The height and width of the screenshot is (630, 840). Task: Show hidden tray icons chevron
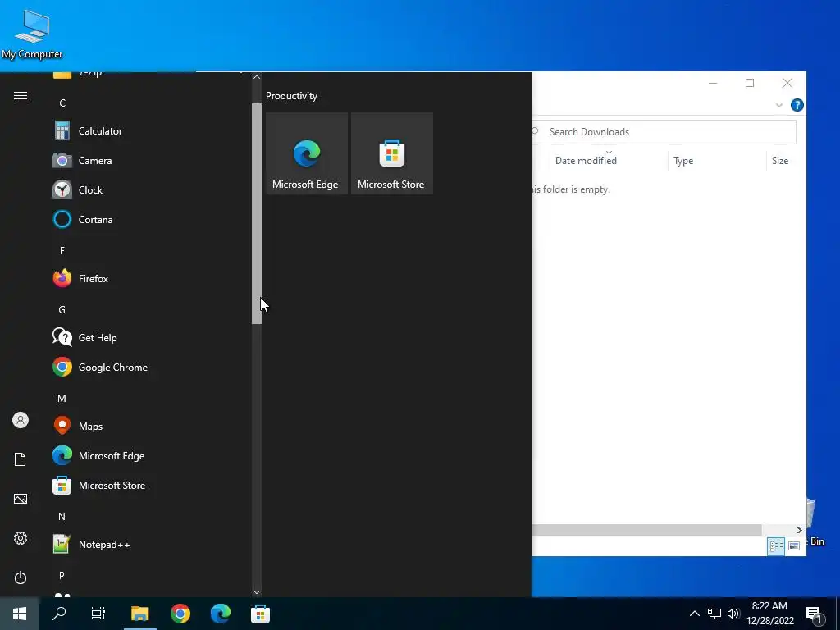694,614
